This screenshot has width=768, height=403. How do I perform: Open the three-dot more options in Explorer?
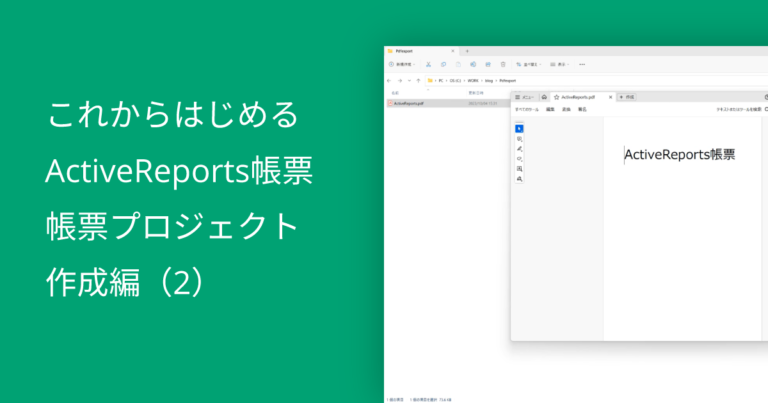pos(582,64)
